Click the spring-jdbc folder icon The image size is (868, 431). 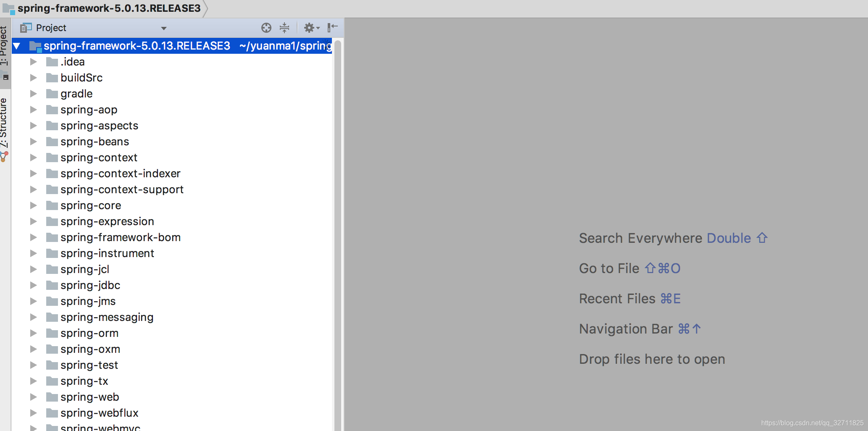[52, 285]
